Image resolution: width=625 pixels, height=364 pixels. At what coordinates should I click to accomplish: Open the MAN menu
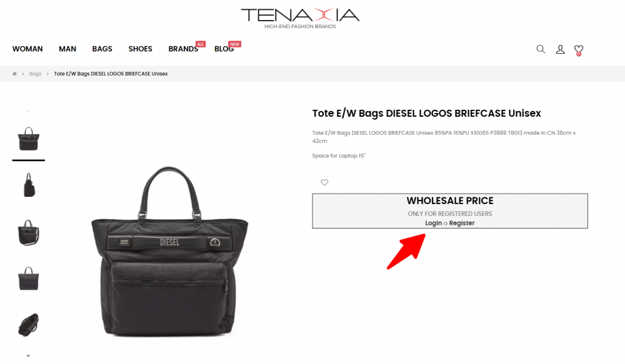pyautogui.click(x=67, y=49)
